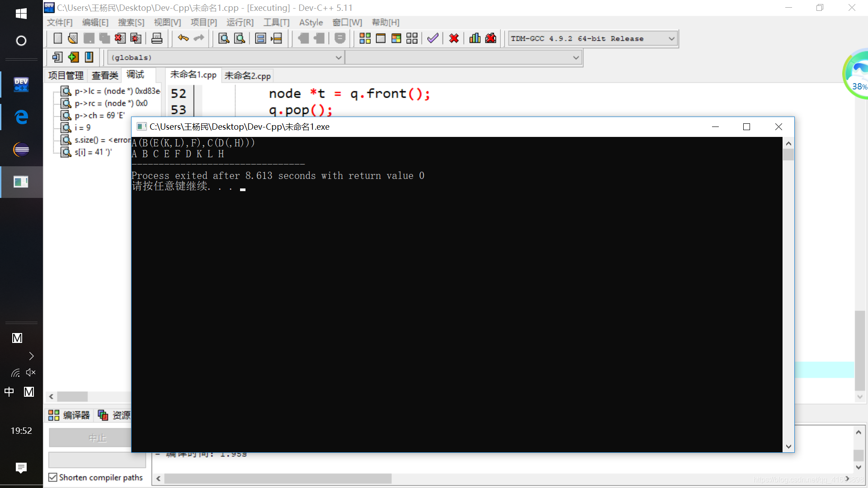This screenshot has width=868, height=488.
Task: Click the Close All files icon
Action: pyautogui.click(x=136, y=38)
